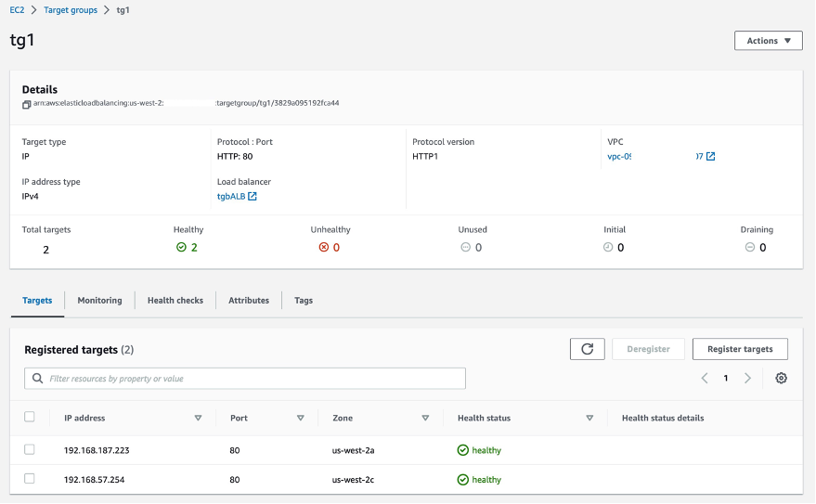The image size is (816, 504).
Task: Click the Health status details header
Action: (x=663, y=419)
